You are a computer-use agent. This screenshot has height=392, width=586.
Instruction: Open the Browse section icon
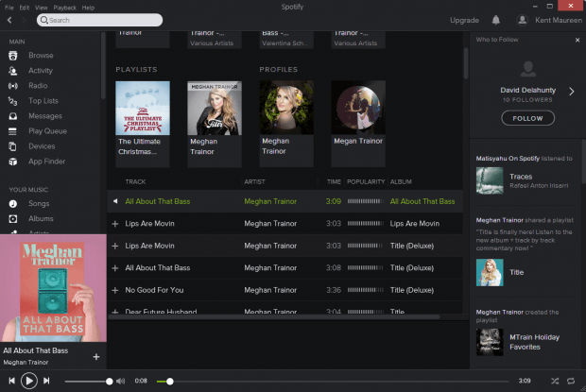13,56
